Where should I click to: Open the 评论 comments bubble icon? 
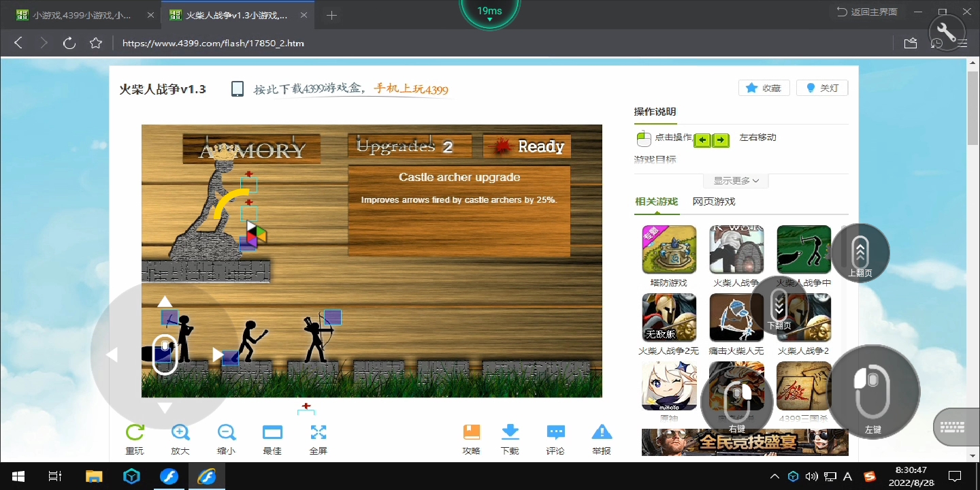556,432
